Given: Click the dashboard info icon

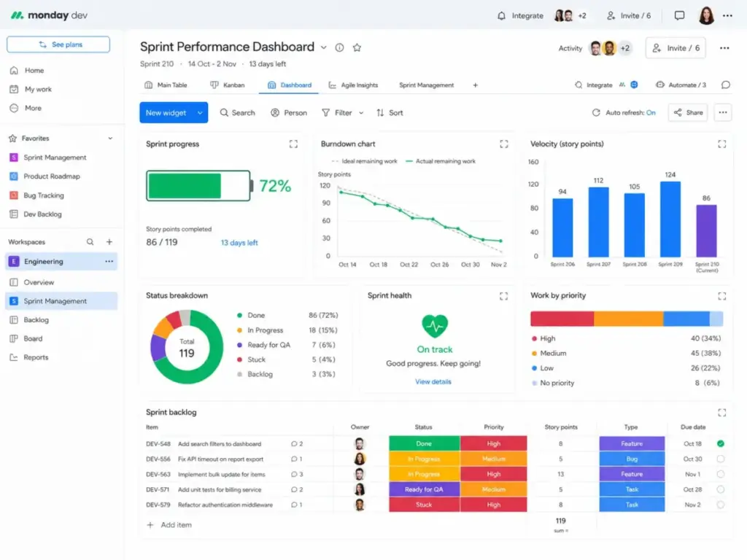Looking at the screenshot, I should pyautogui.click(x=339, y=47).
